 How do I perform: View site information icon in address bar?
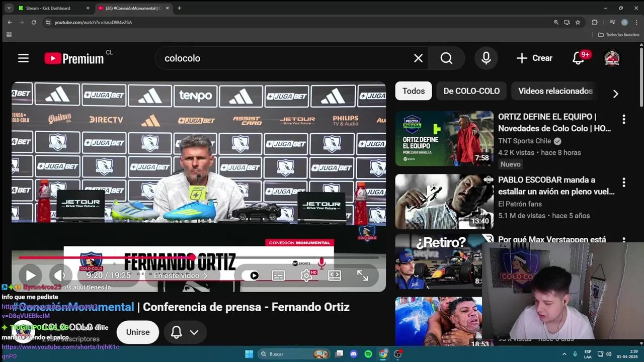click(48, 22)
